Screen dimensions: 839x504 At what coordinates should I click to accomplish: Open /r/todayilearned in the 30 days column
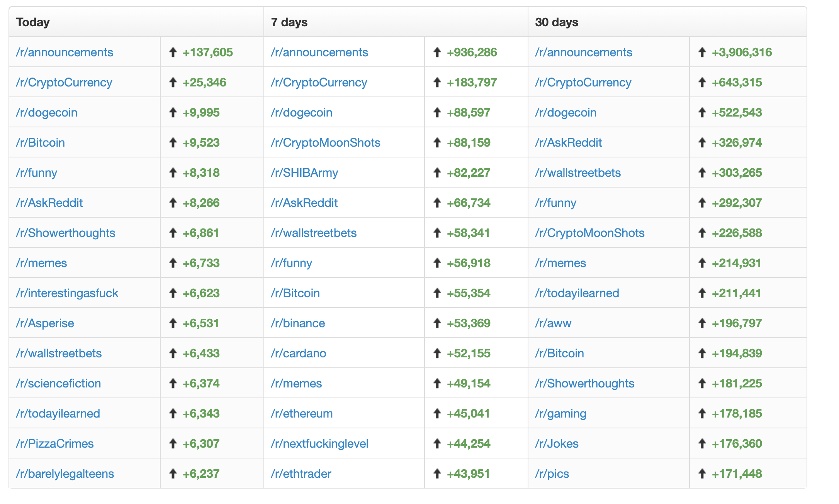[x=577, y=293]
